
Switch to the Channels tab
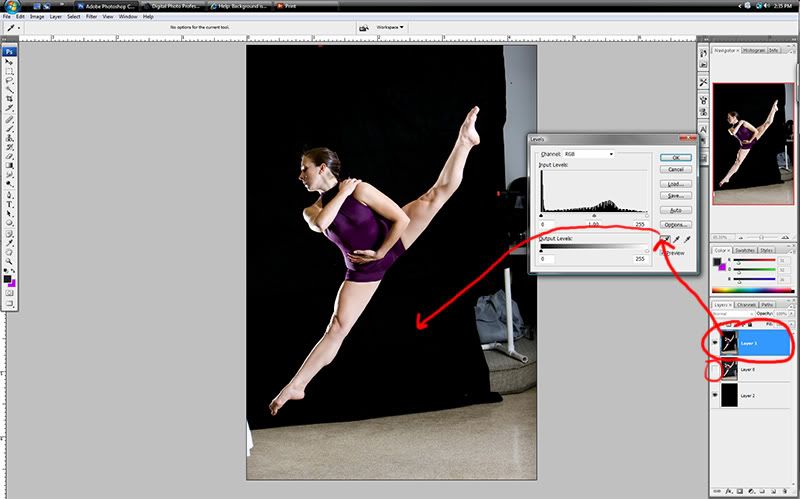pos(746,304)
